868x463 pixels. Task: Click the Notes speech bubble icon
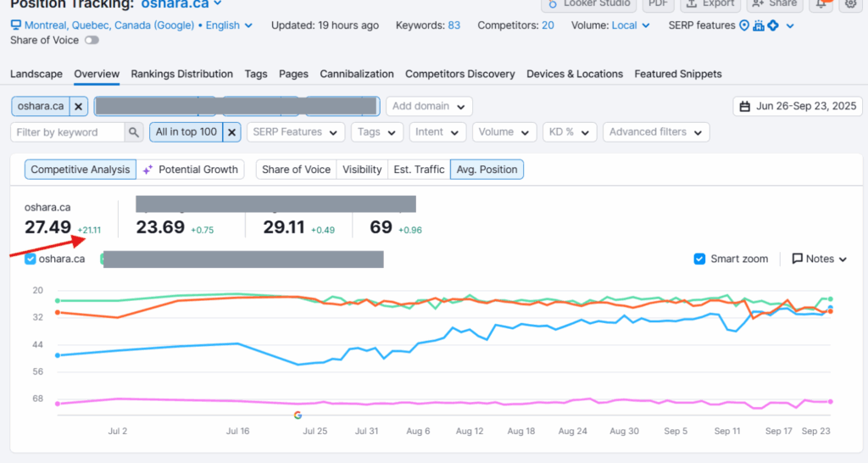(x=797, y=259)
